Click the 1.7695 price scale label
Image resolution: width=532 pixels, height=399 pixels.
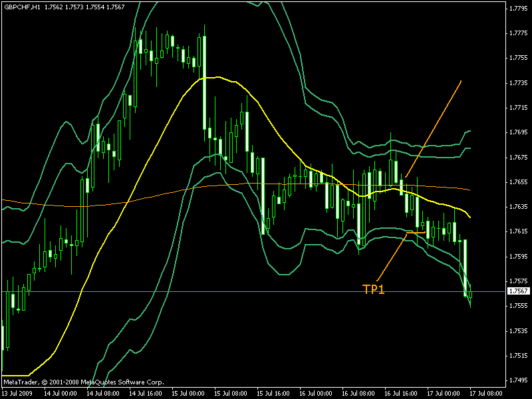click(x=519, y=132)
